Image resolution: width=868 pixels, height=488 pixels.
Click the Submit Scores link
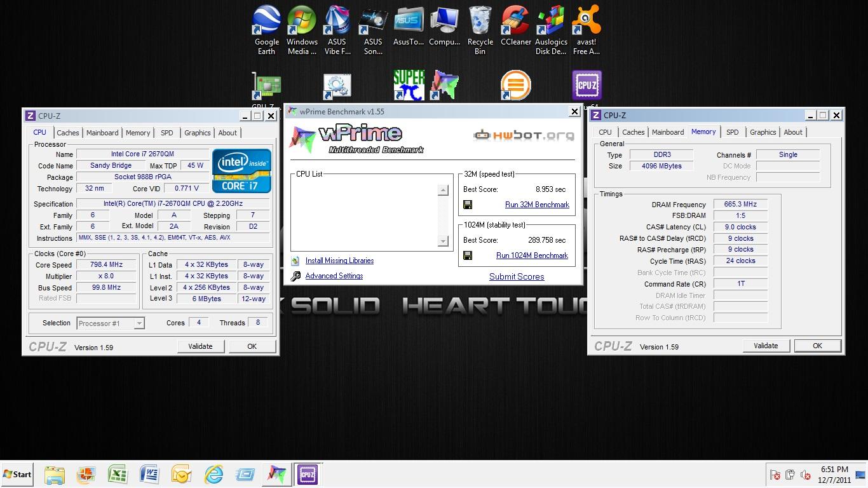tap(517, 276)
